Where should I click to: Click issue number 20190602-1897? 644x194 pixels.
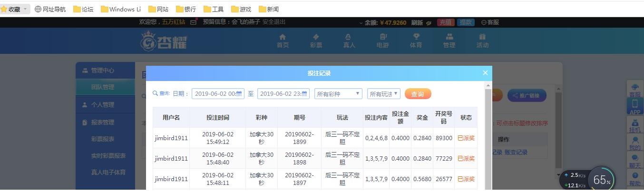pyautogui.click(x=300, y=179)
